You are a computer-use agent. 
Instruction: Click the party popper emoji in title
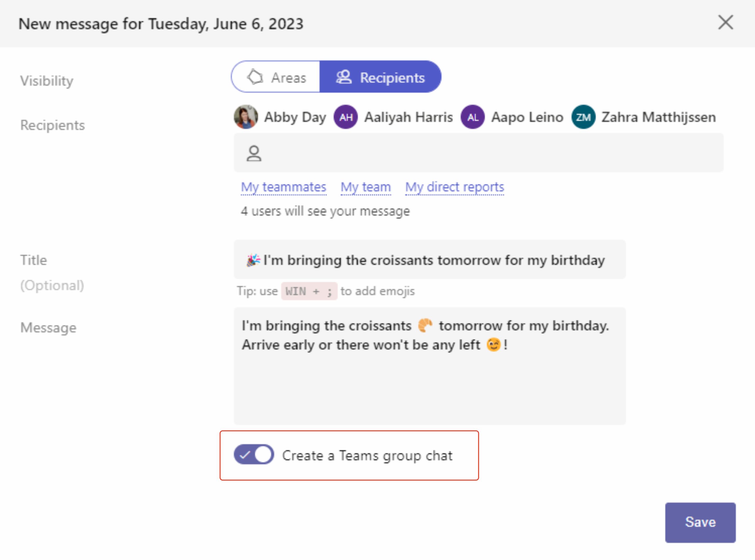coord(253,260)
